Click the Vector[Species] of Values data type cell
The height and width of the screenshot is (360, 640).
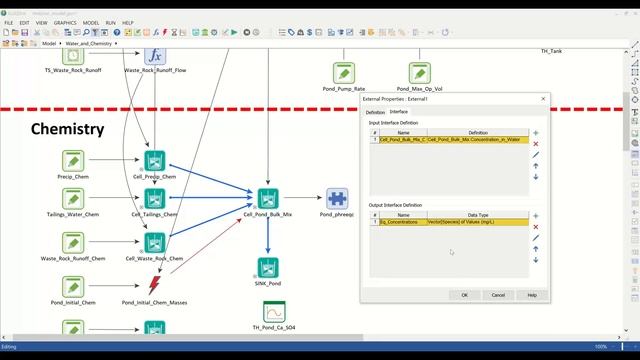(x=478, y=222)
